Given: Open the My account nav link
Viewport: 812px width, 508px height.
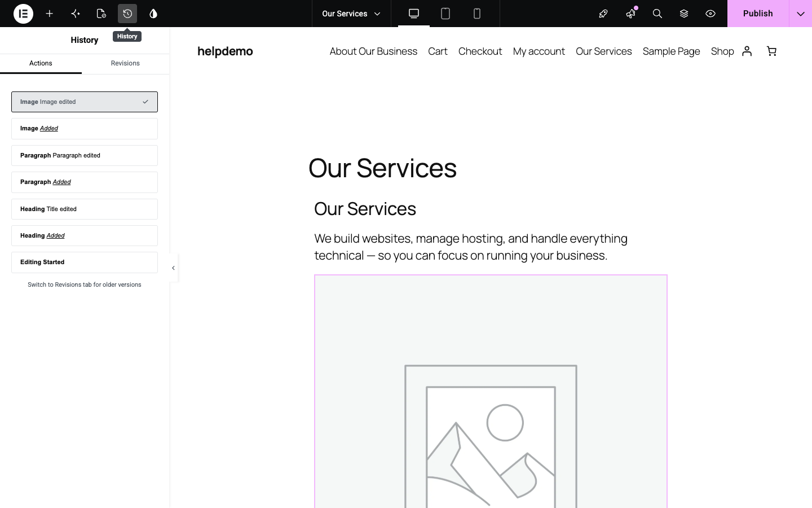Looking at the screenshot, I should [539, 51].
